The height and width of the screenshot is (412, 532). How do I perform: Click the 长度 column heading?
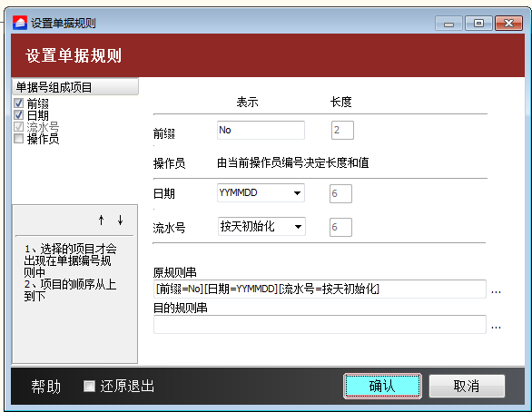341,102
